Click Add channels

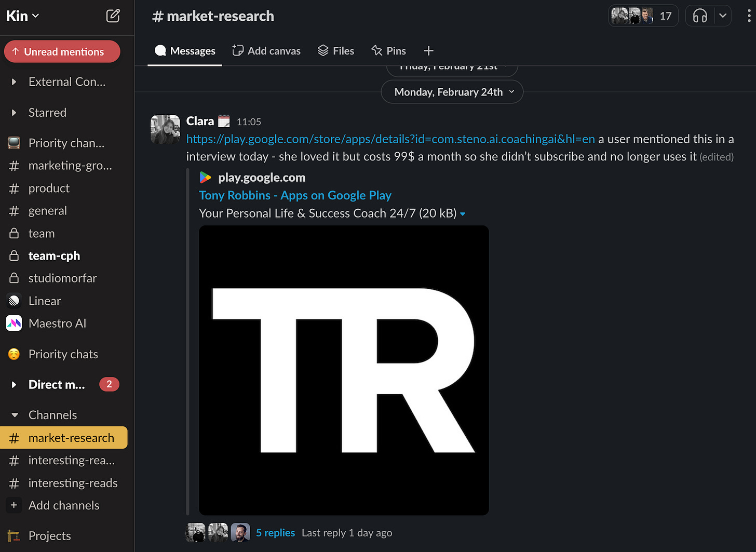[x=63, y=505]
